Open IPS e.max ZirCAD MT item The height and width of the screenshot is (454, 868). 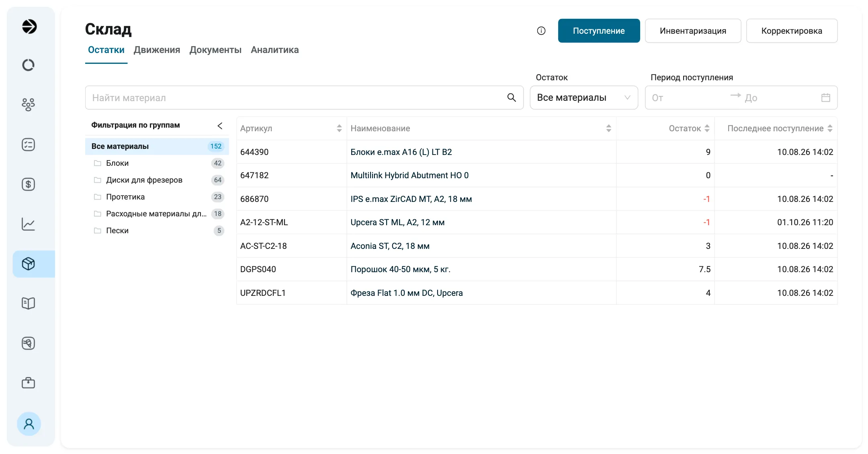[x=411, y=199]
